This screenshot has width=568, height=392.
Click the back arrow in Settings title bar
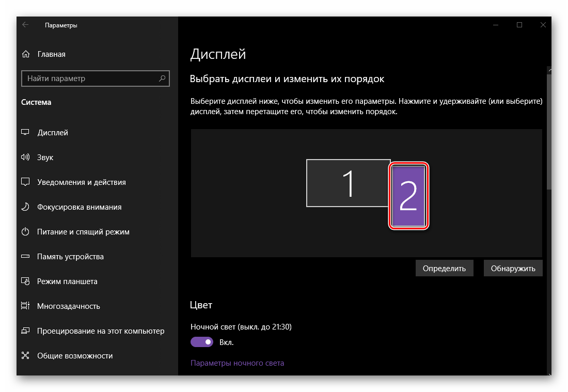pos(25,25)
